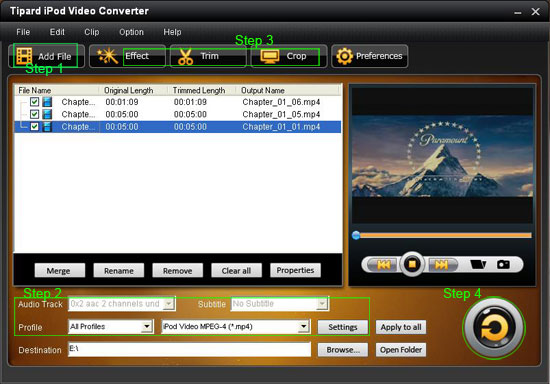
Task: Expand the iPod Video MPEG-4 format dropdown
Action: tap(303, 327)
